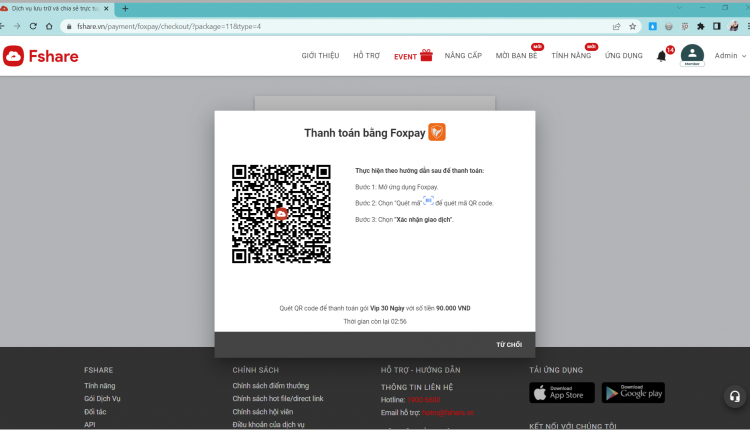Click the site padlock icon

69,26
